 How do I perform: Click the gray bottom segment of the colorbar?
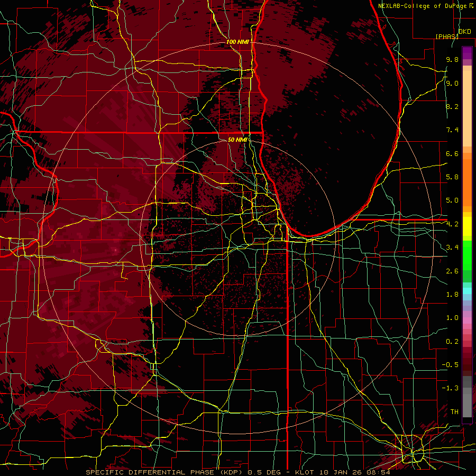click(467, 405)
